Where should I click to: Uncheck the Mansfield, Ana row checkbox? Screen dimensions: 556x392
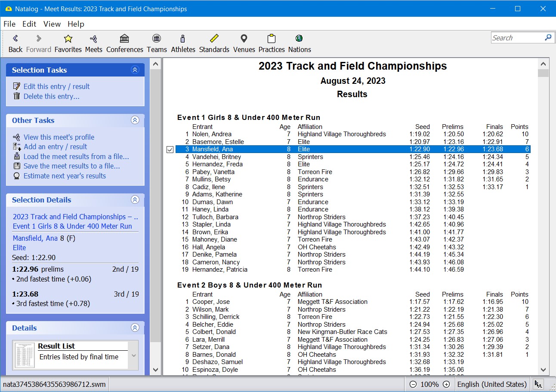pos(170,150)
